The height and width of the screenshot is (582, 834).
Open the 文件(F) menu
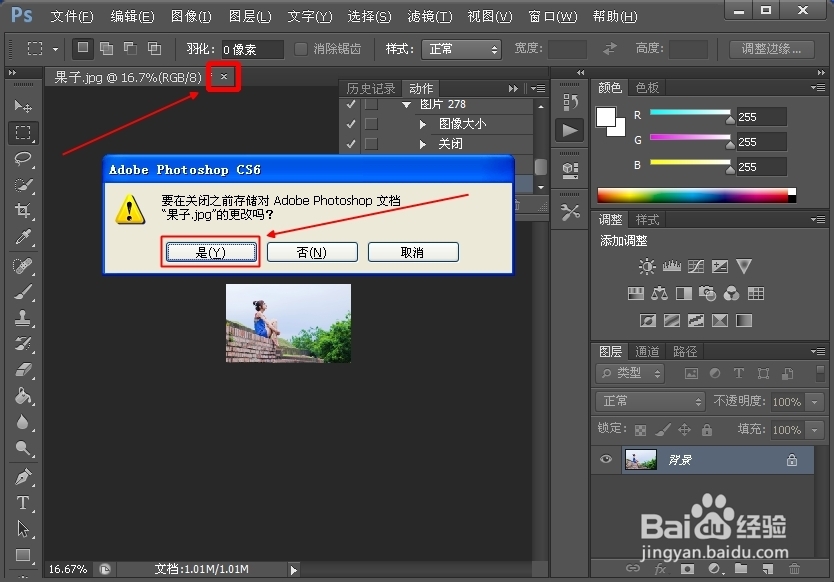pos(72,16)
